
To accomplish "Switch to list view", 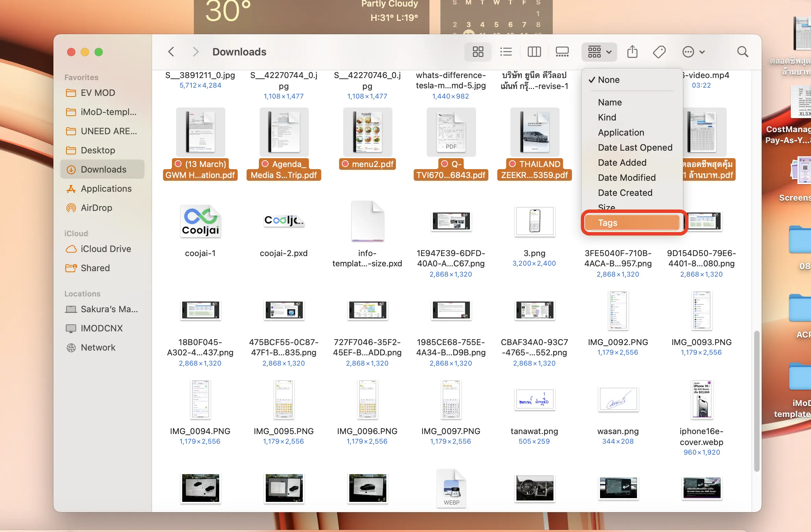I will pos(506,52).
